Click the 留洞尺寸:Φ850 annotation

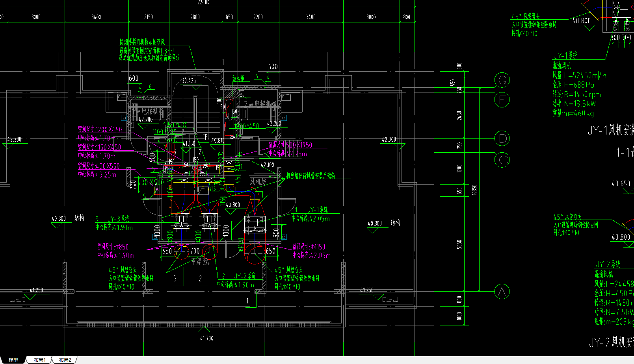click(113, 247)
